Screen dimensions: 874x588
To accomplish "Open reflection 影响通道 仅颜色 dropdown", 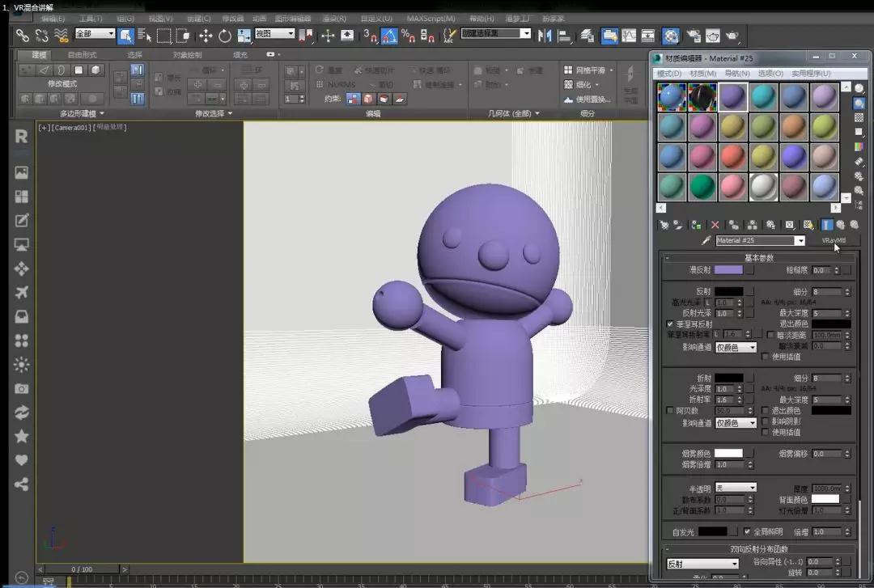I will (736, 347).
